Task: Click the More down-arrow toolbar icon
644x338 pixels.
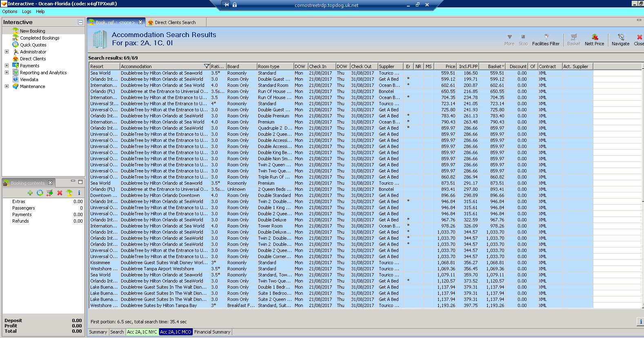Action: (509, 37)
